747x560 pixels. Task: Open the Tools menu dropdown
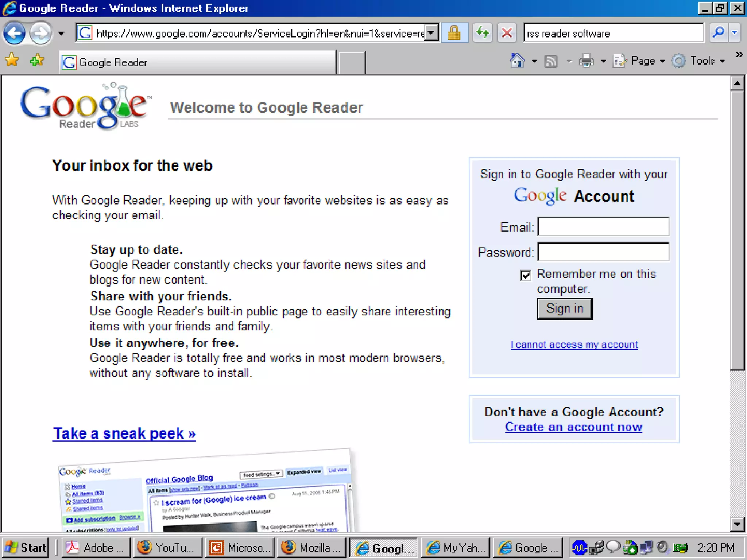click(x=703, y=61)
